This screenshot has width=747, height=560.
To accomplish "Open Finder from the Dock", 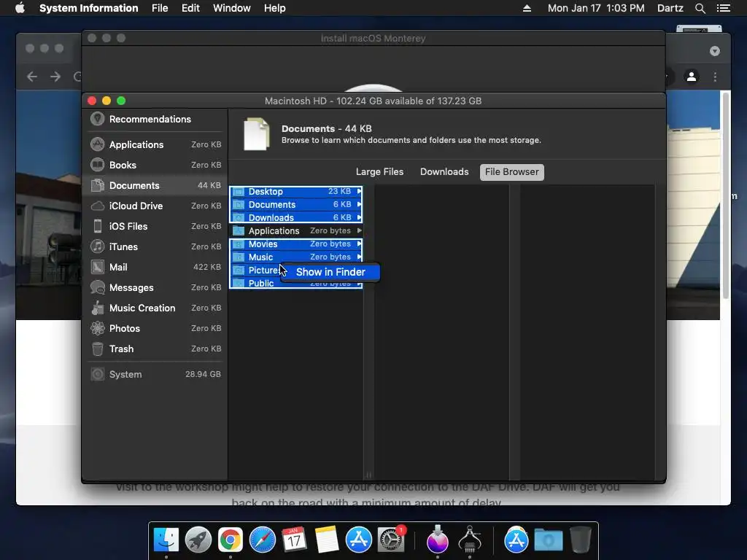I will point(166,540).
